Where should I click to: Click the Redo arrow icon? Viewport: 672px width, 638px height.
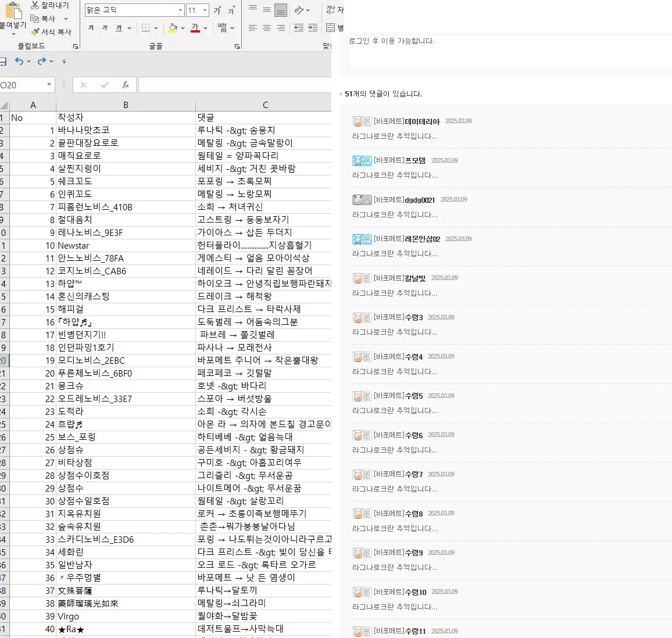(41, 60)
